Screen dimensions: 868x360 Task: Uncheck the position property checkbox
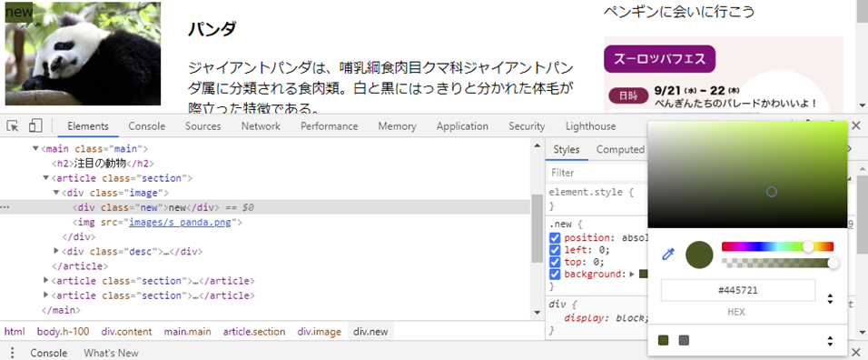coord(555,238)
